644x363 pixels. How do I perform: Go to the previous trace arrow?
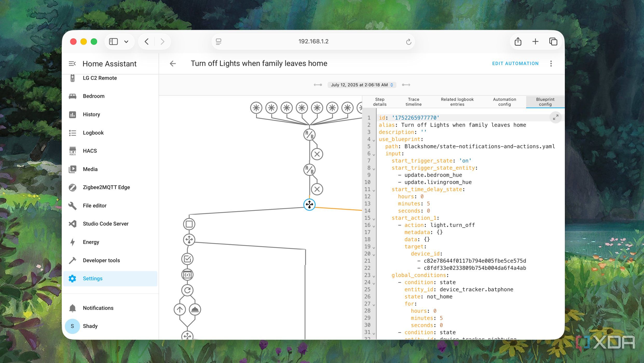[318, 85]
